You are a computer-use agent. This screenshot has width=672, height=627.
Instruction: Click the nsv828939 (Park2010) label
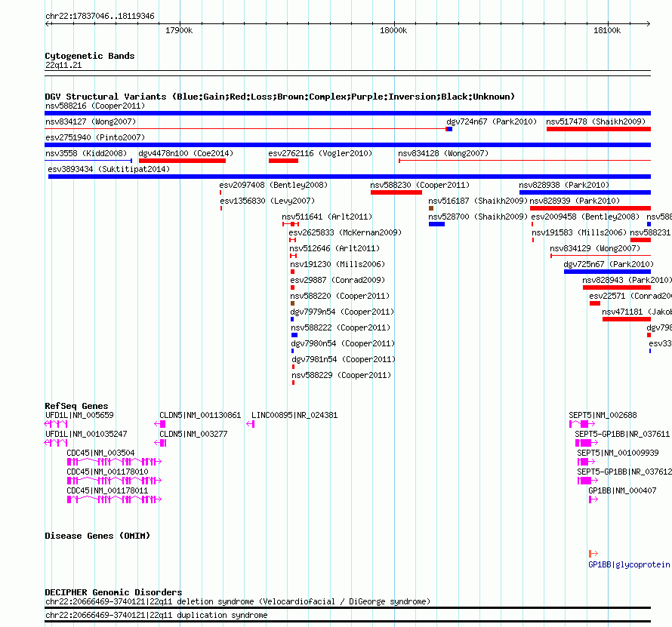[x=575, y=201]
